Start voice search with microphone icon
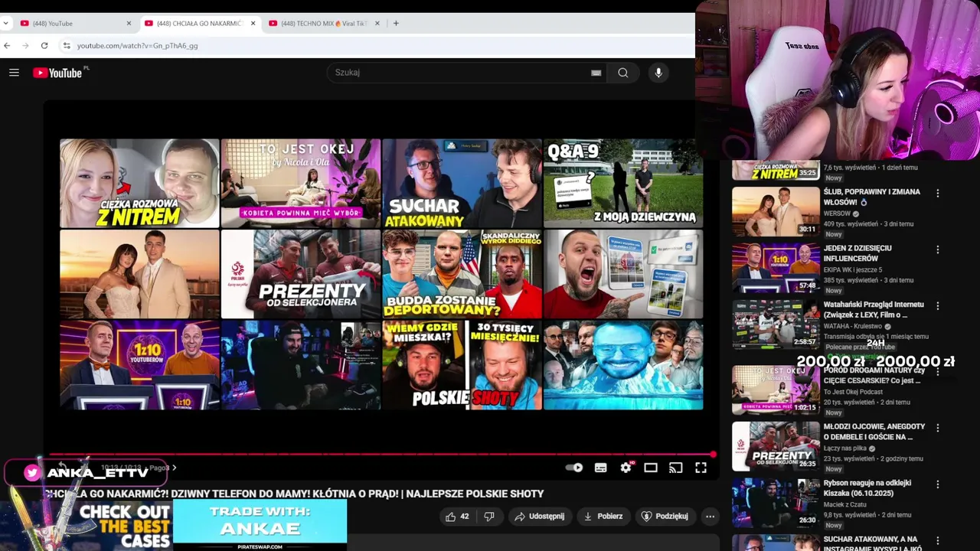 [658, 73]
